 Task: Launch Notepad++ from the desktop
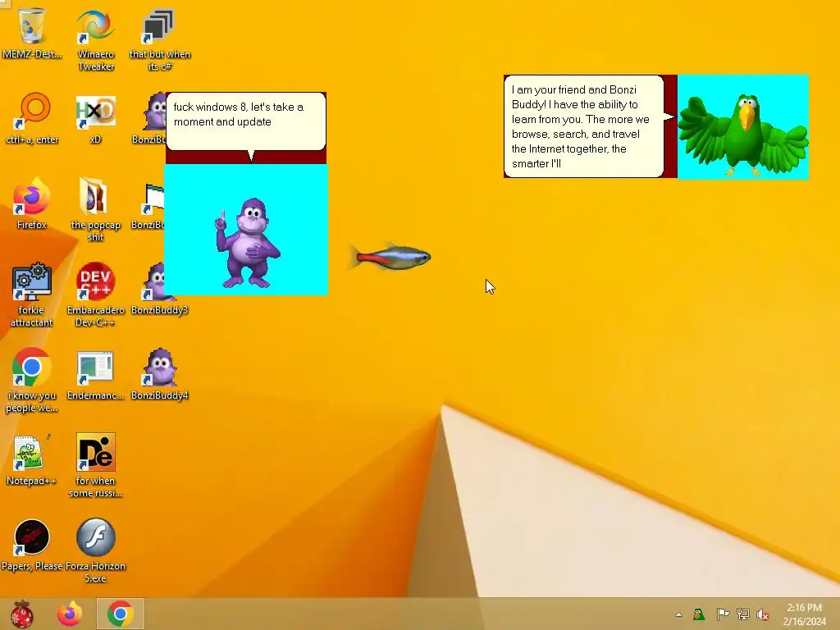32,459
